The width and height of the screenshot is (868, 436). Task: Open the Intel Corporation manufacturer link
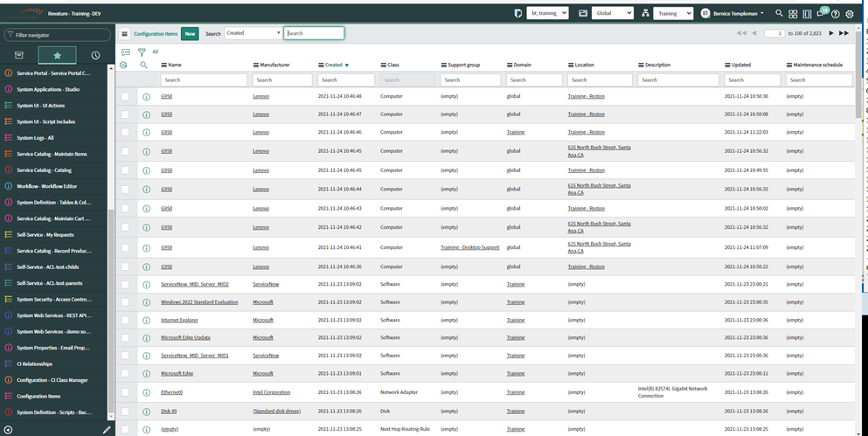271,392
